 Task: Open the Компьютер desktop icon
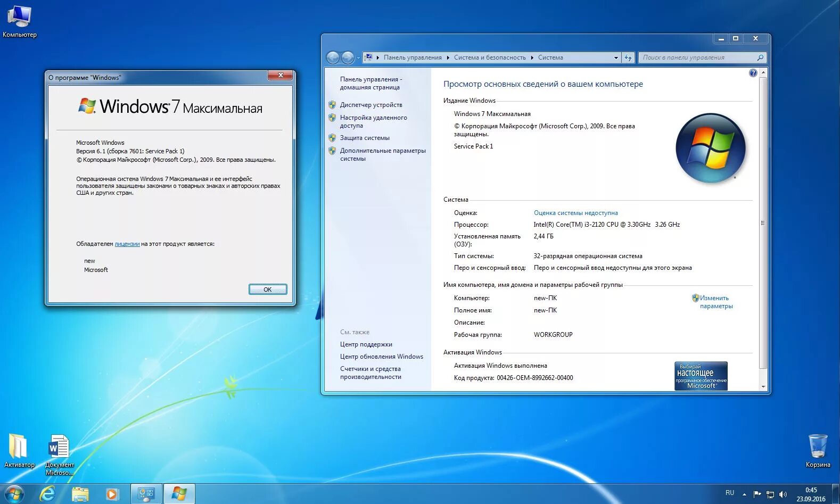(19, 21)
